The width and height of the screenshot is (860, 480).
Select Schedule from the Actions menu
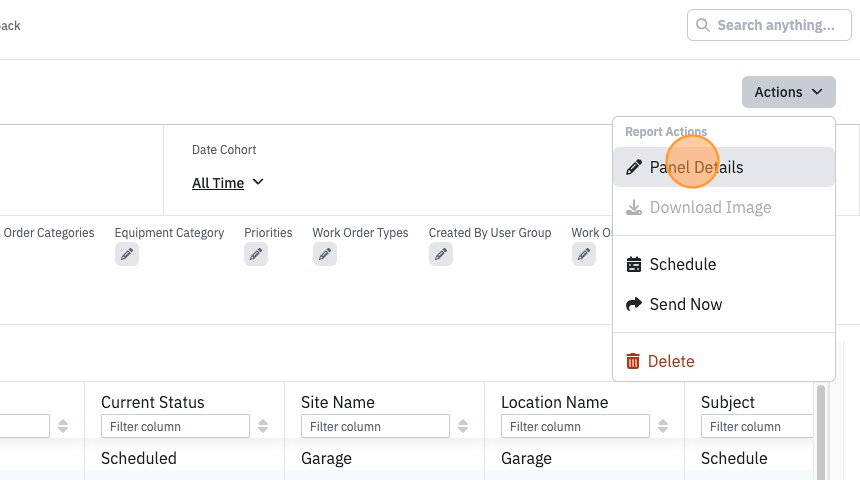[x=724, y=264]
